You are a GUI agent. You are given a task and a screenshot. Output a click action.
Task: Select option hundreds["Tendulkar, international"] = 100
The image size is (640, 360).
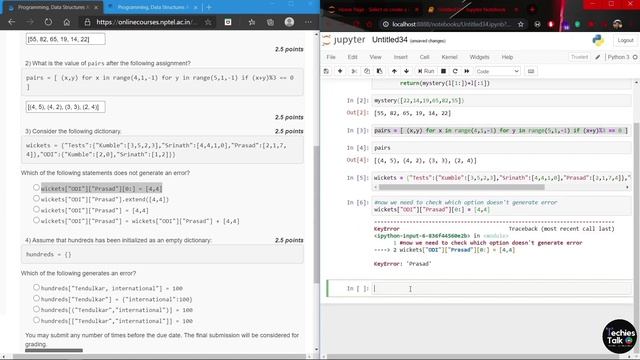pos(36,287)
